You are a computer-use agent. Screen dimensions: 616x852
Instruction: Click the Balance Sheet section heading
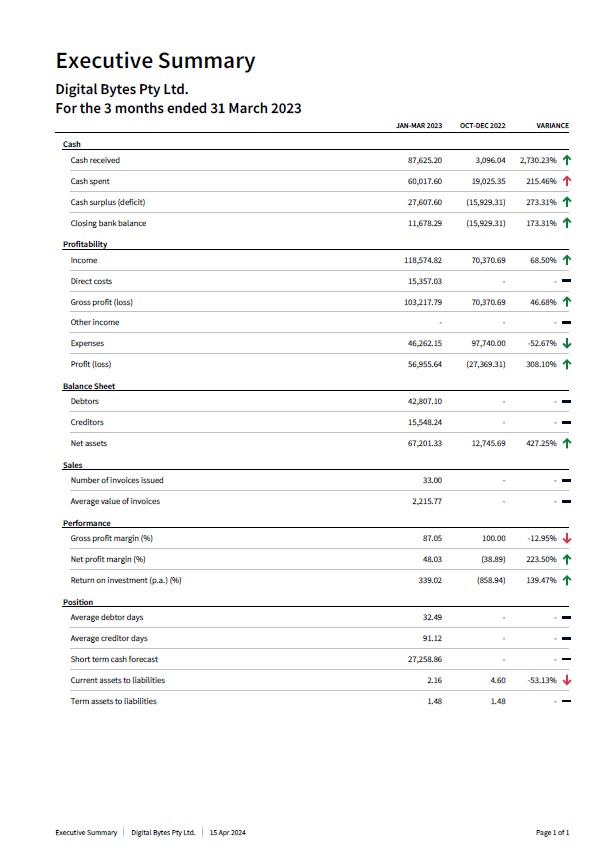tap(89, 386)
